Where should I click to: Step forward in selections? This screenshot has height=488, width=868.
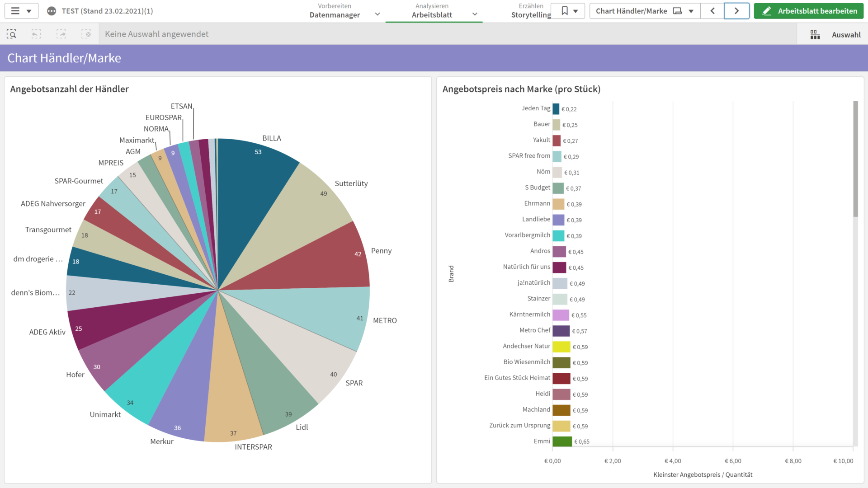[61, 34]
